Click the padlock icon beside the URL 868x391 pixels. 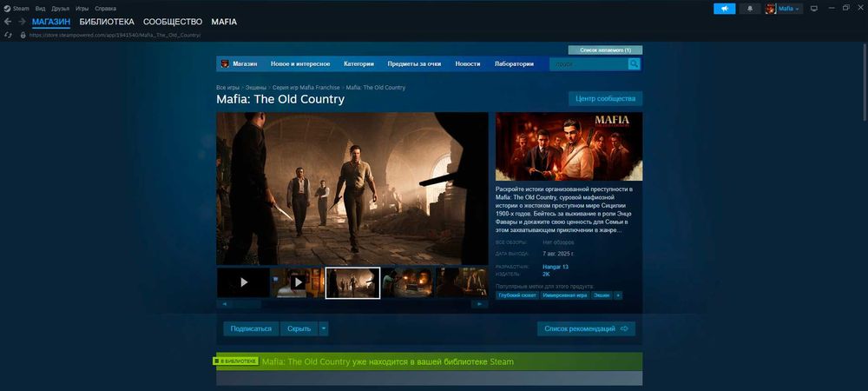(x=23, y=35)
